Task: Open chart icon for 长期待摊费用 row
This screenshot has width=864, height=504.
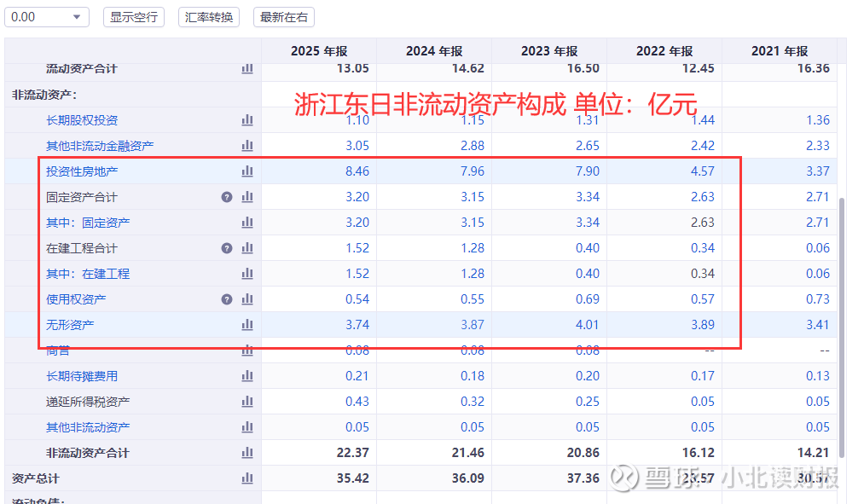Action: coord(247,376)
